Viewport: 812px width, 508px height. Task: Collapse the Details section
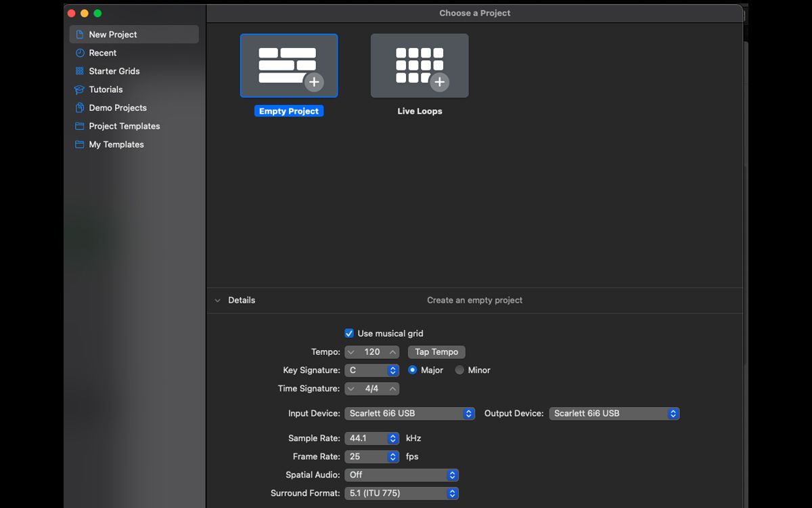click(x=217, y=300)
